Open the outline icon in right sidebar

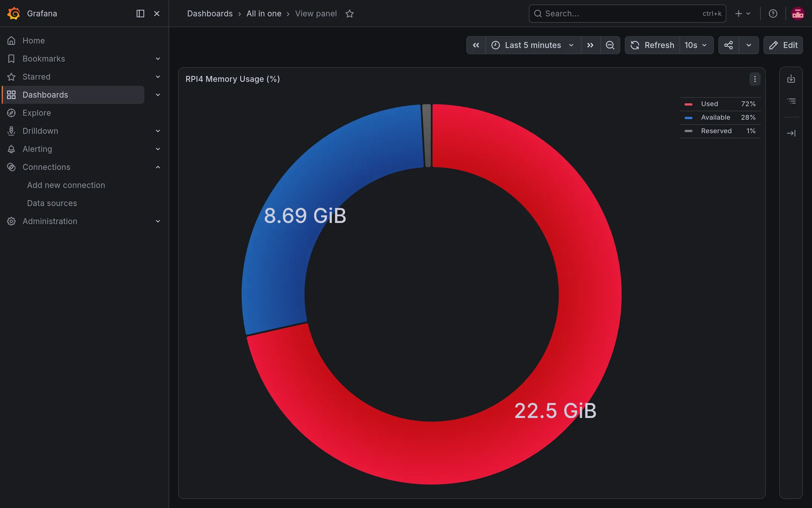coord(791,101)
